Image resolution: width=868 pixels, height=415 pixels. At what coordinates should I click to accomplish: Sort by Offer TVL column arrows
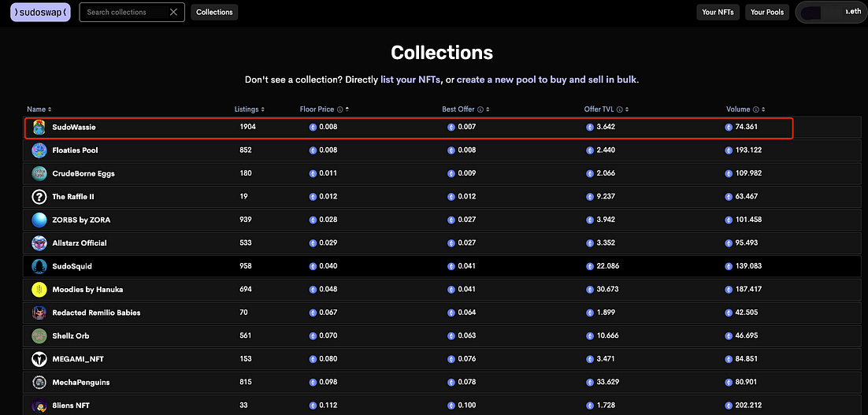coord(627,109)
